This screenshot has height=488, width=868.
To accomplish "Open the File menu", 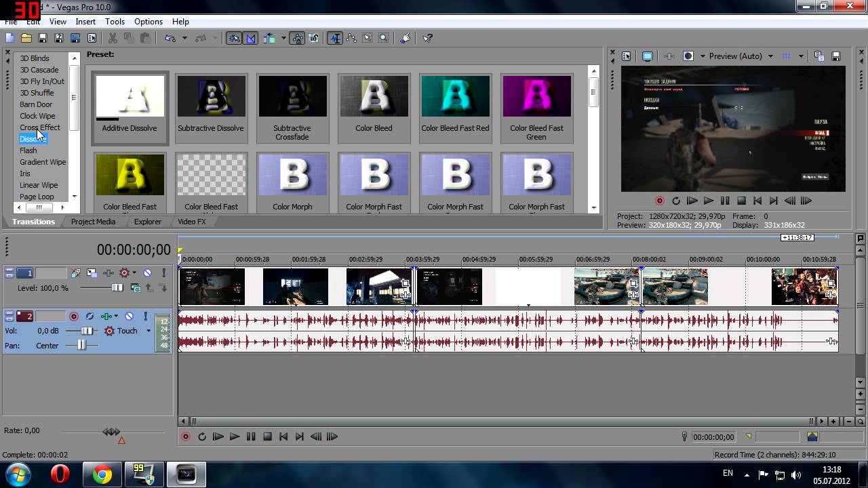I will click(x=11, y=22).
